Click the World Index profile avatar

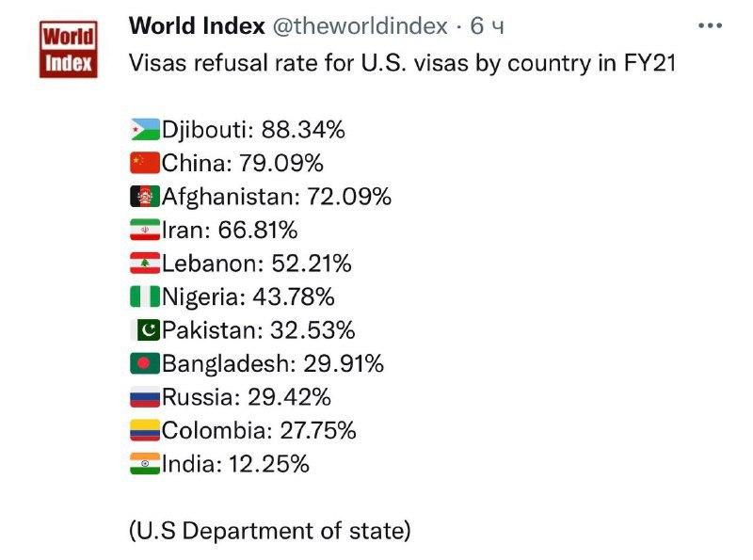point(68,50)
